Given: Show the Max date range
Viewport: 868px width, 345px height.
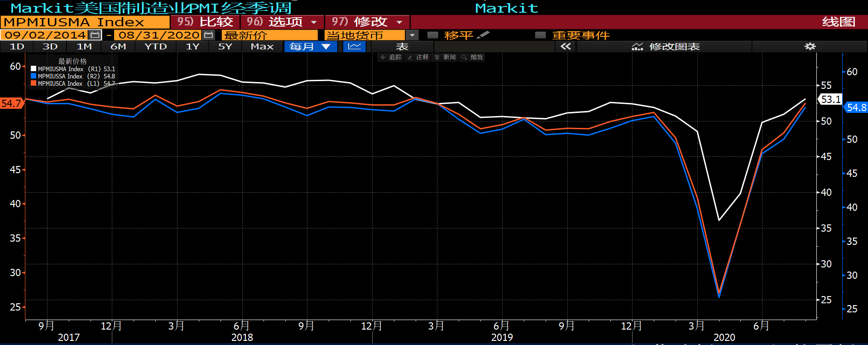Looking at the screenshot, I should (x=262, y=46).
